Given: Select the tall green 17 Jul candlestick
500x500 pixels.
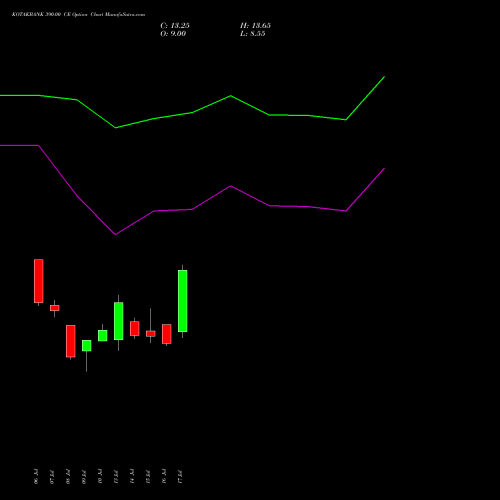Looking at the screenshot, I should pos(183,301).
